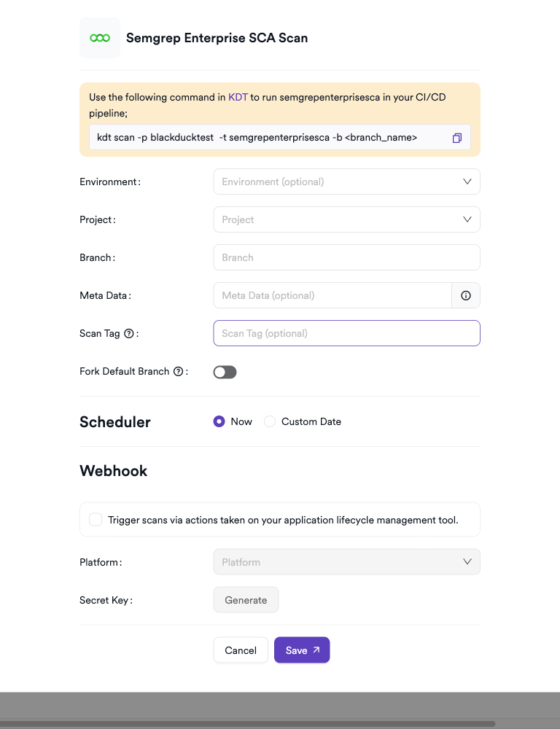Expand the Project dropdown
560x729 pixels.
(346, 219)
